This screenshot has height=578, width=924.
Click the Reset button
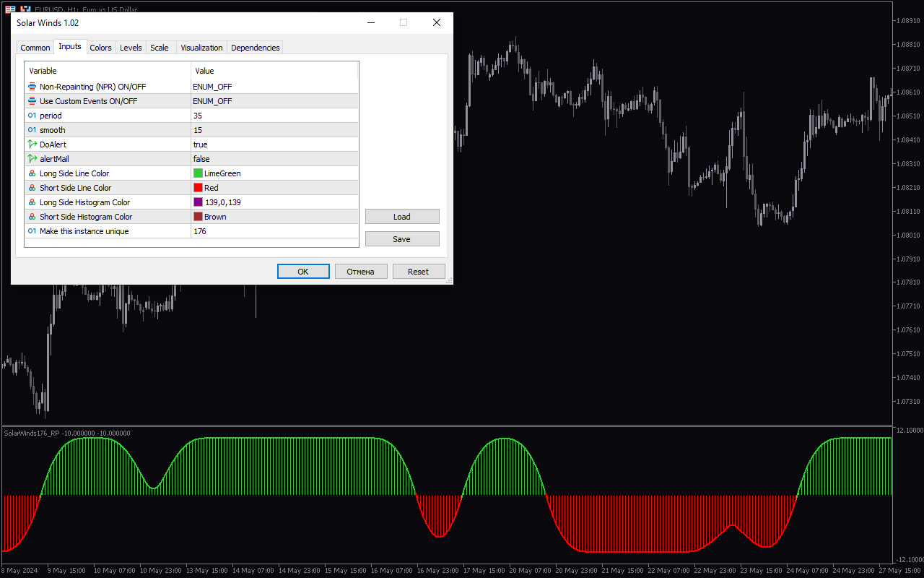(x=419, y=272)
